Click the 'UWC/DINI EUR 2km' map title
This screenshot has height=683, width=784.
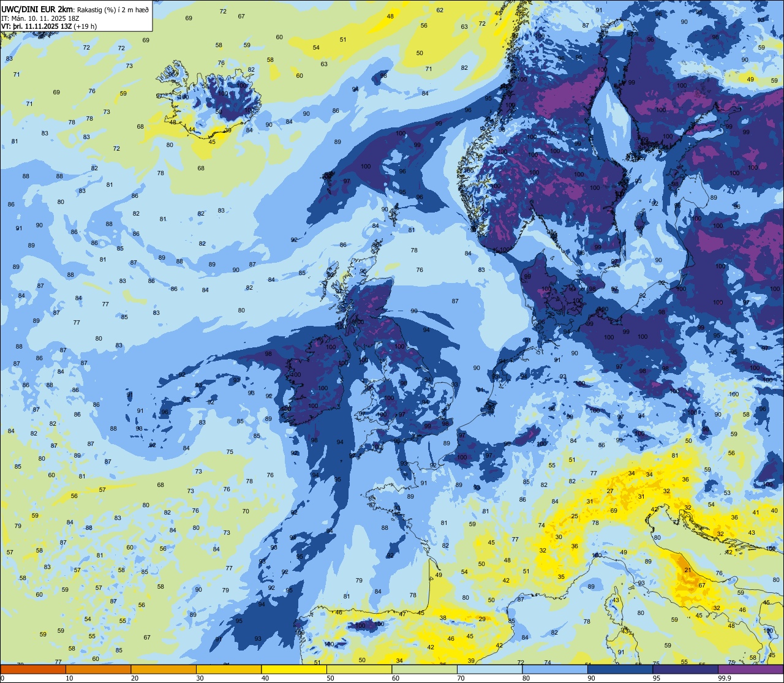(37, 9)
